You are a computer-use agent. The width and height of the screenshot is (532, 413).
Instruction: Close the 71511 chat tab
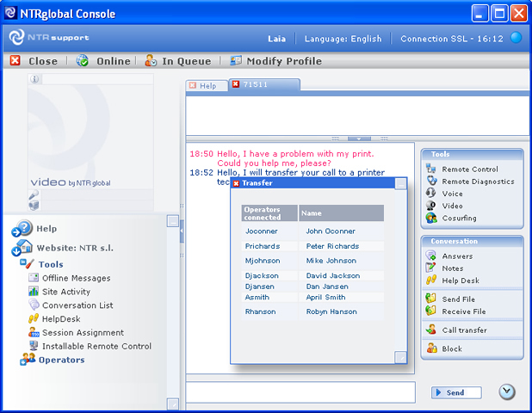click(x=235, y=85)
